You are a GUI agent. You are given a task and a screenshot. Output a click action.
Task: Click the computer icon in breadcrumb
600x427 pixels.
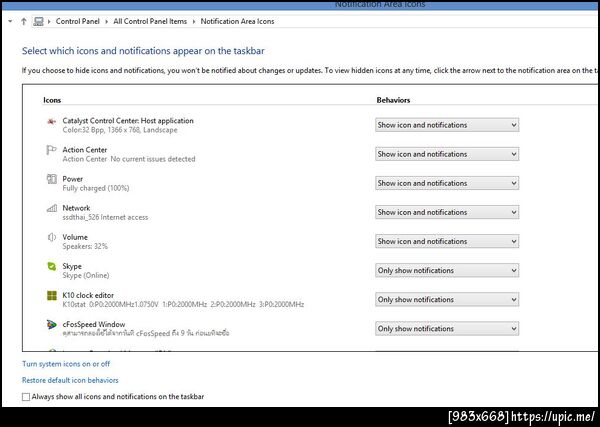coord(38,21)
